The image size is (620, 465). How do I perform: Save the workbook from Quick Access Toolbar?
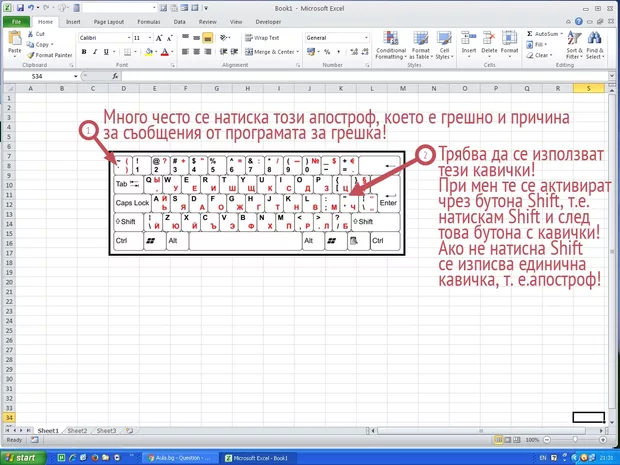[20, 8]
